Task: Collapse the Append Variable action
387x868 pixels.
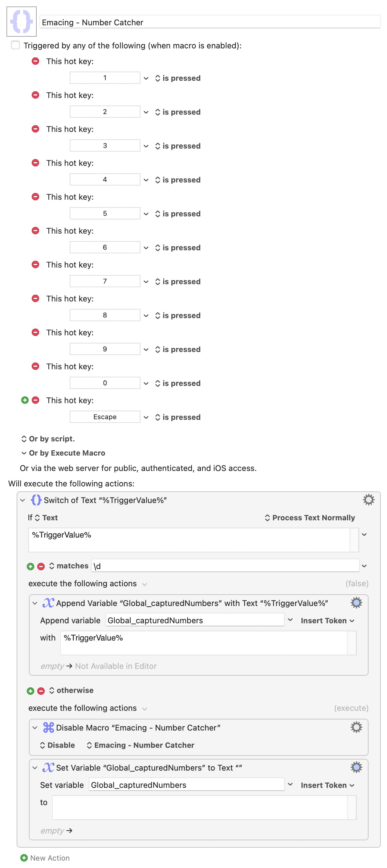Action: (x=35, y=603)
